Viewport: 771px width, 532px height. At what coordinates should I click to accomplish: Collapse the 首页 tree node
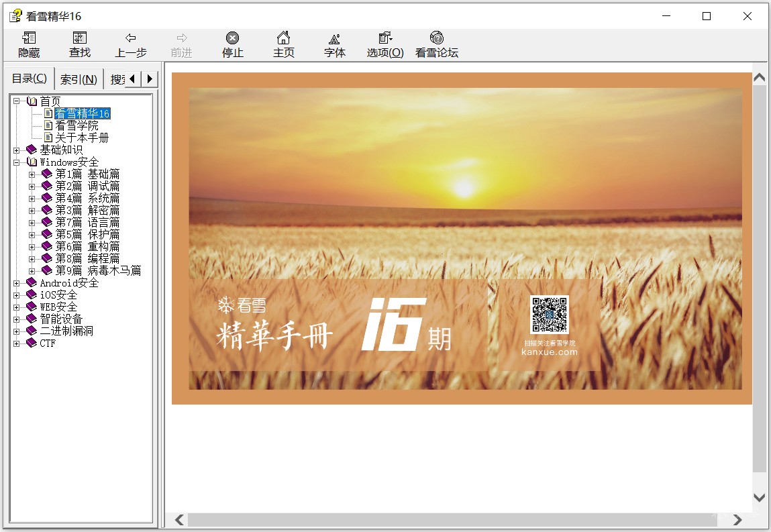tap(17, 101)
